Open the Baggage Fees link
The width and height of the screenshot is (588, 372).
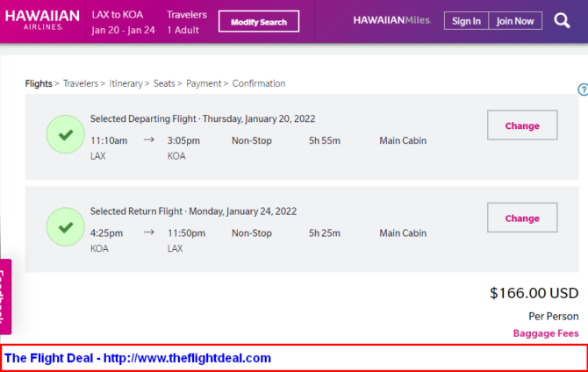coord(546,333)
